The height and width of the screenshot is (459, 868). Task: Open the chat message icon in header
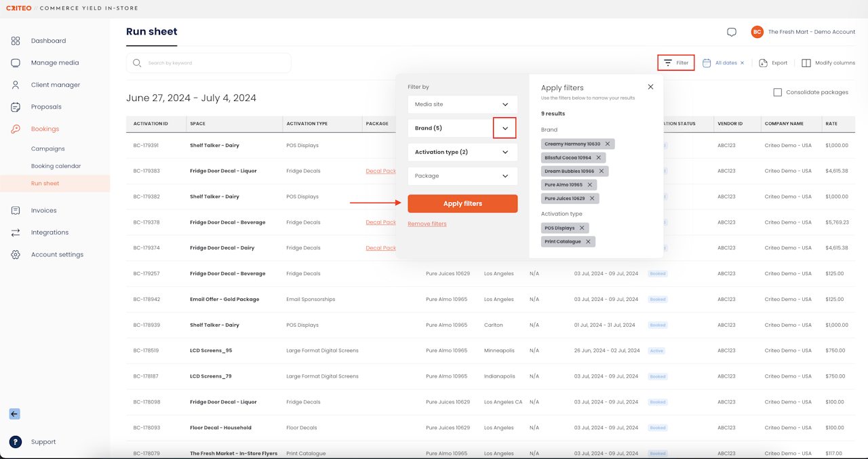coord(732,32)
